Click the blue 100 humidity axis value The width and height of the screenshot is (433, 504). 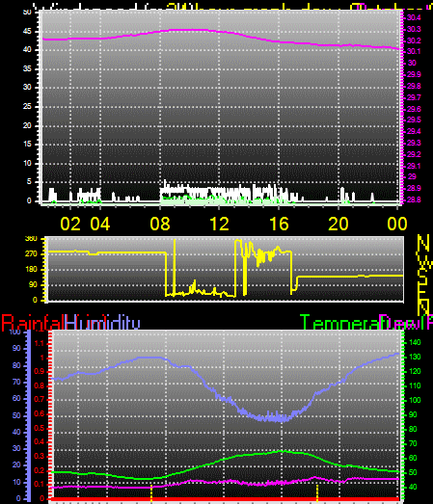click(15, 332)
